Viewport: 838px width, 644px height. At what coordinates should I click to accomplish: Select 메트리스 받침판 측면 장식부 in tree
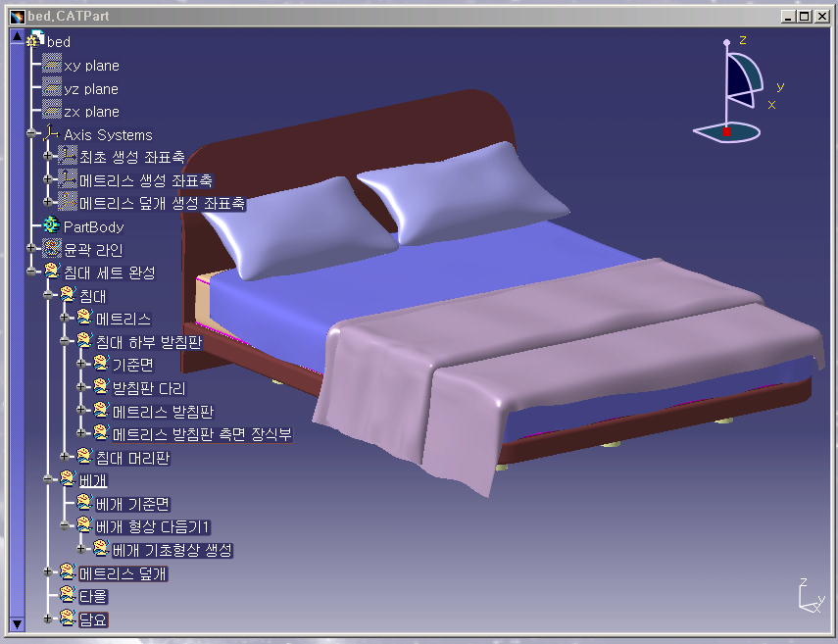(x=201, y=433)
